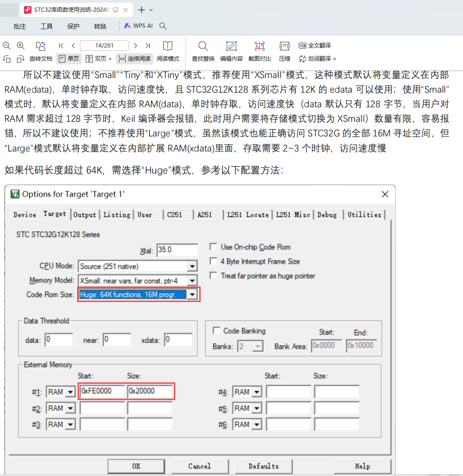Open External Memory #6 RAM type dropdown
Viewport: 463px width, 476px height.
pos(256,424)
